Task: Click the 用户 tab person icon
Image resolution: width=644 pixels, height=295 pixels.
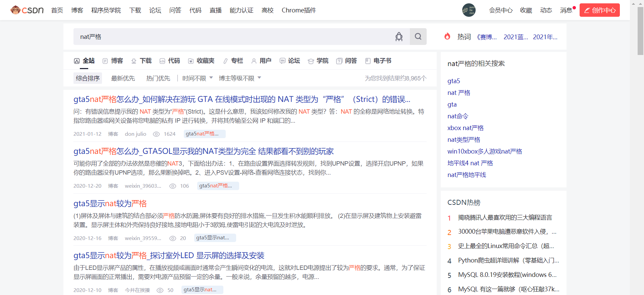Action: click(254, 61)
